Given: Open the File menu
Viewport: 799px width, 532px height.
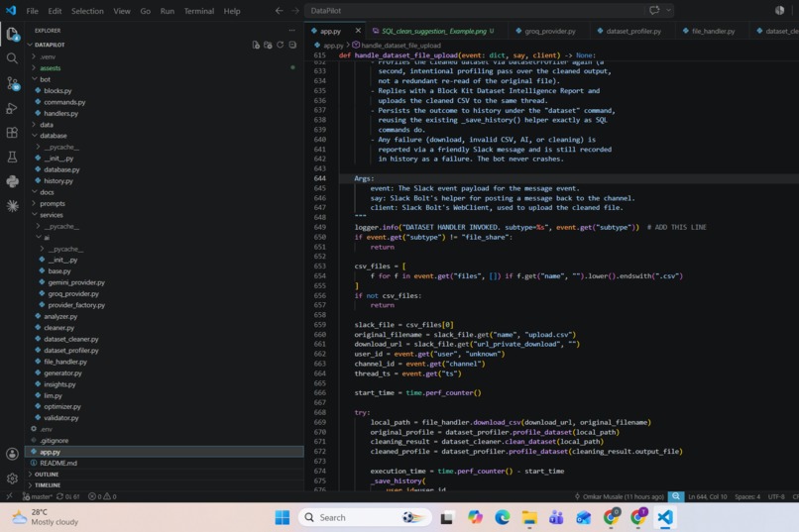Looking at the screenshot, I should pyautogui.click(x=32, y=11).
